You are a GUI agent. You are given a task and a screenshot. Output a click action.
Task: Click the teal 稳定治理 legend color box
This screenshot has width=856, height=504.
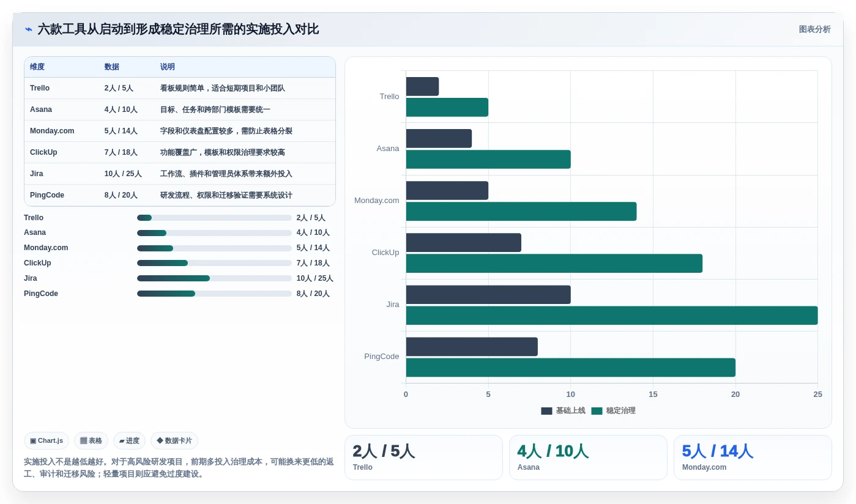click(x=597, y=411)
